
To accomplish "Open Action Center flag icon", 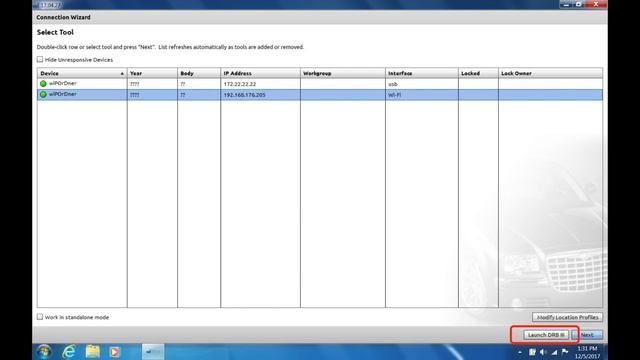I will (x=565, y=351).
